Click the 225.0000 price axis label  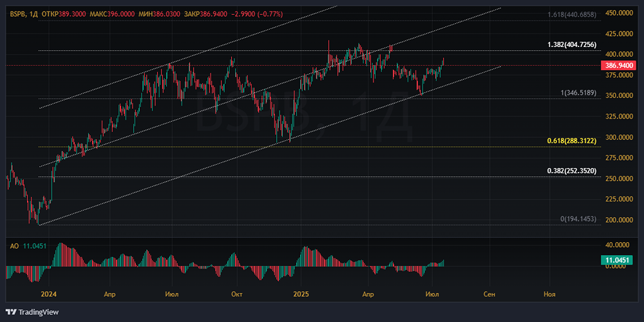coord(618,199)
